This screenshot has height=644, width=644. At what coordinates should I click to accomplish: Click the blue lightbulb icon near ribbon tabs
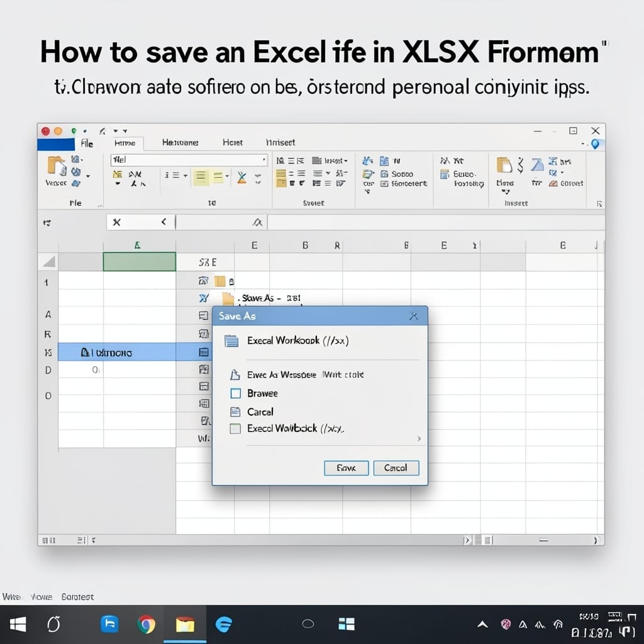pyautogui.click(x=595, y=144)
